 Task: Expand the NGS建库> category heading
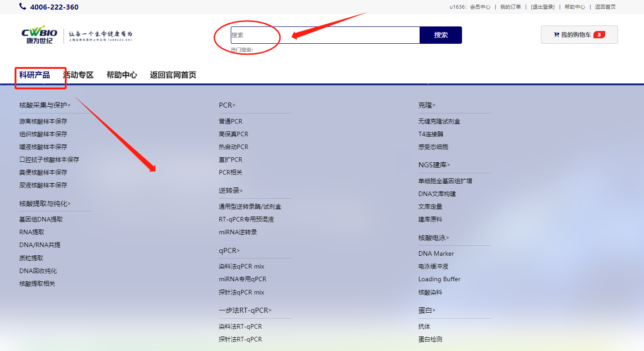pos(434,165)
